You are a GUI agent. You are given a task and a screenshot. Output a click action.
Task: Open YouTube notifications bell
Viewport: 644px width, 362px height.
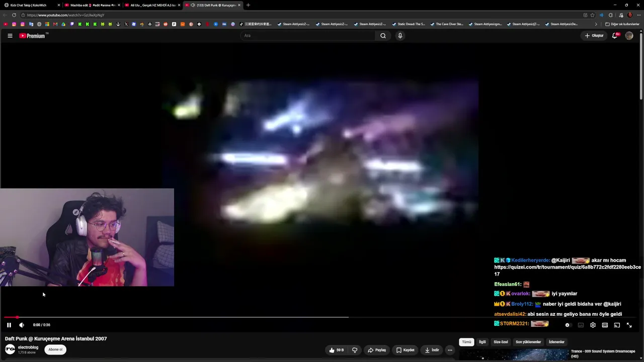pos(615,36)
